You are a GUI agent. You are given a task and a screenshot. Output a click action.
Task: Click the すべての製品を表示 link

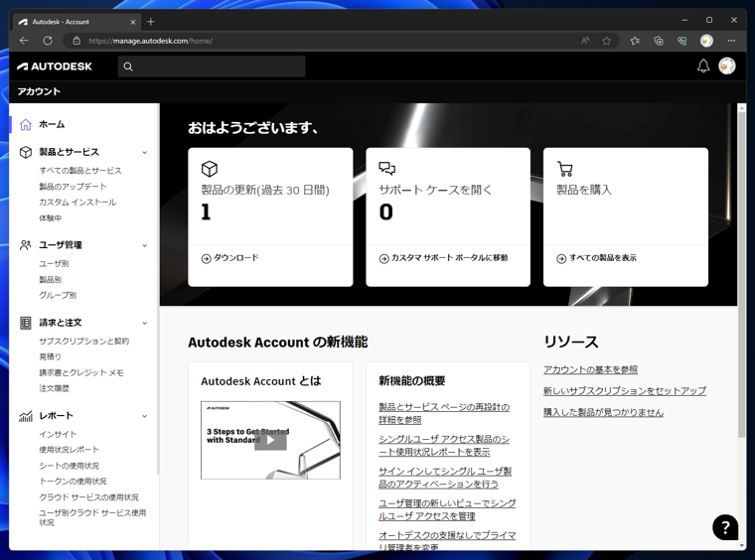tap(603, 258)
